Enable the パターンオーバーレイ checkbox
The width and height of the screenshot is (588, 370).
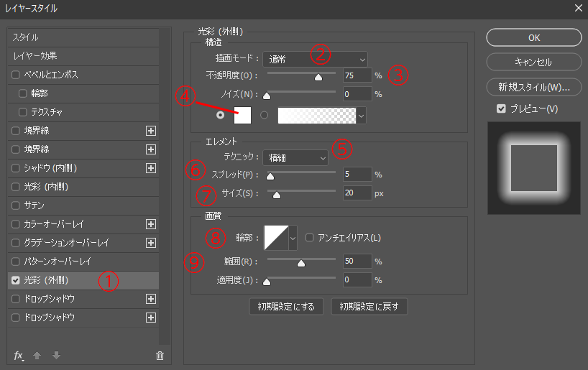click(x=16, y=262)
